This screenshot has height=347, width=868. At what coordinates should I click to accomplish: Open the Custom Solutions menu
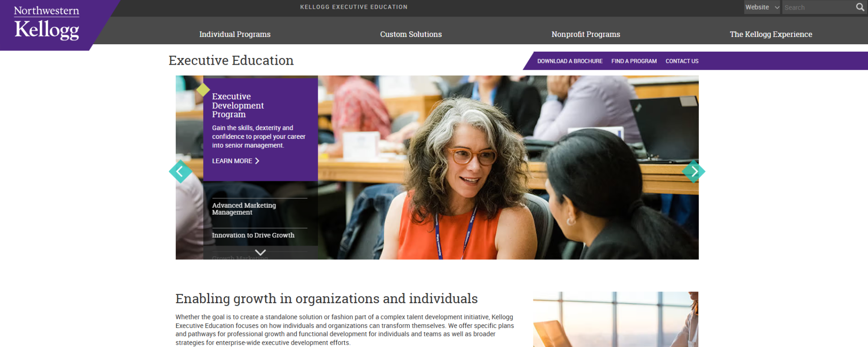pyautogui.click(x=411, y=34)
